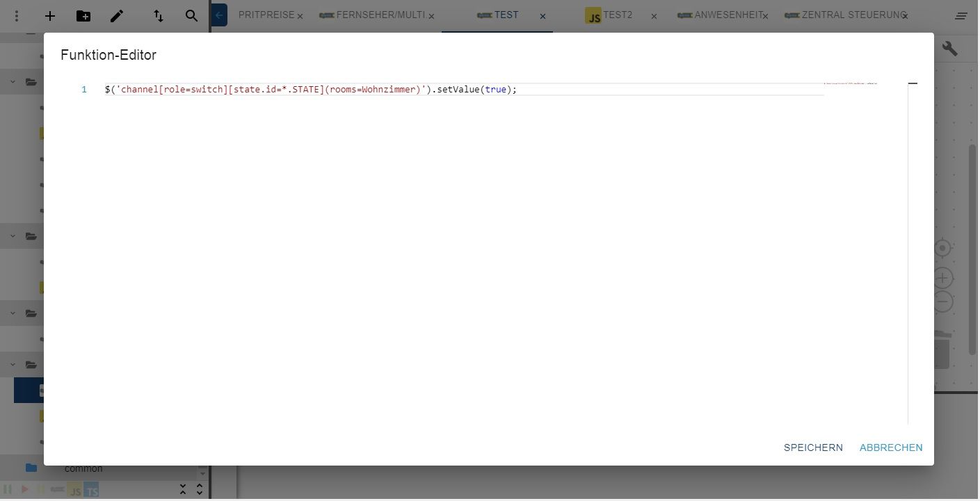Screen dimensions: 980x501
Task: Click the Blockly workspace vertical scrollbar
Action: pos(973,250)
